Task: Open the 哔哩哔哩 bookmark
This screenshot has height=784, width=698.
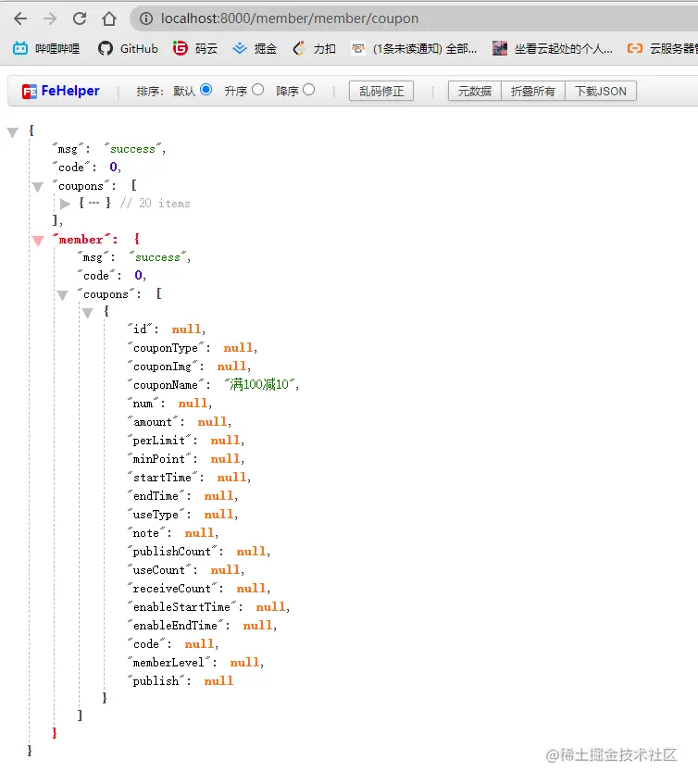Action: 46,48
